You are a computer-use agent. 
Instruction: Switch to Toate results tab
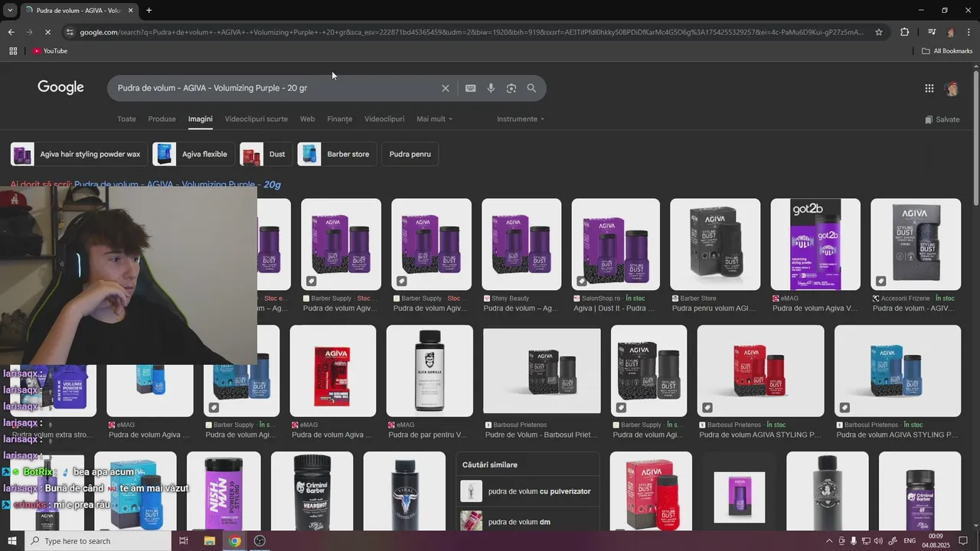(x=126, y=119)
